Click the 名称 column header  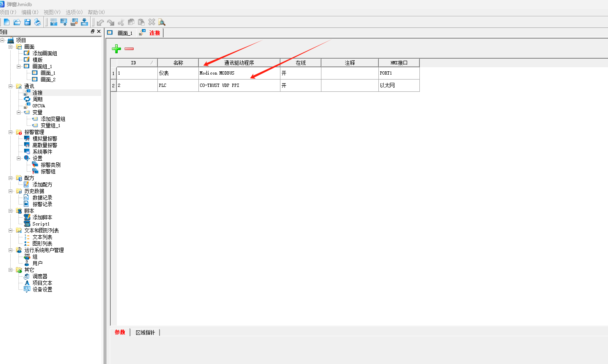[178, 63]
